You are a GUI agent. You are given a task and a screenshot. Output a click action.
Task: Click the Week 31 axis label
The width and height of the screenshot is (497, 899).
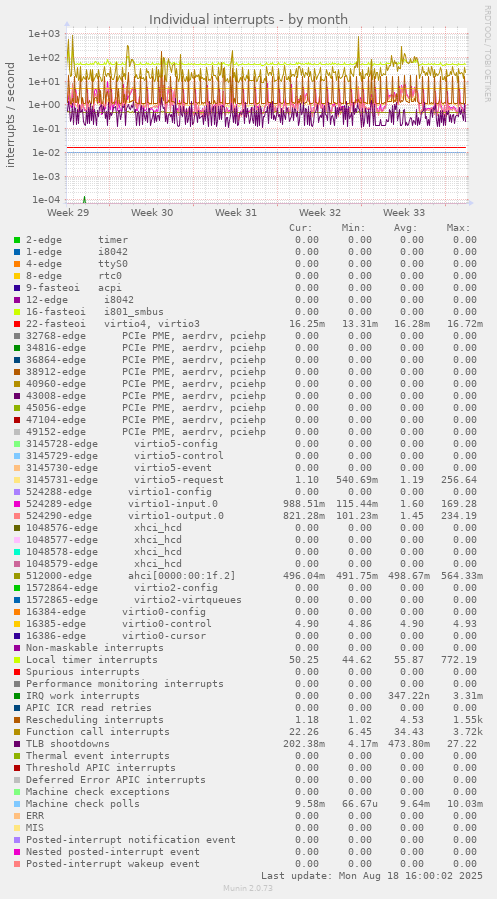236,213
